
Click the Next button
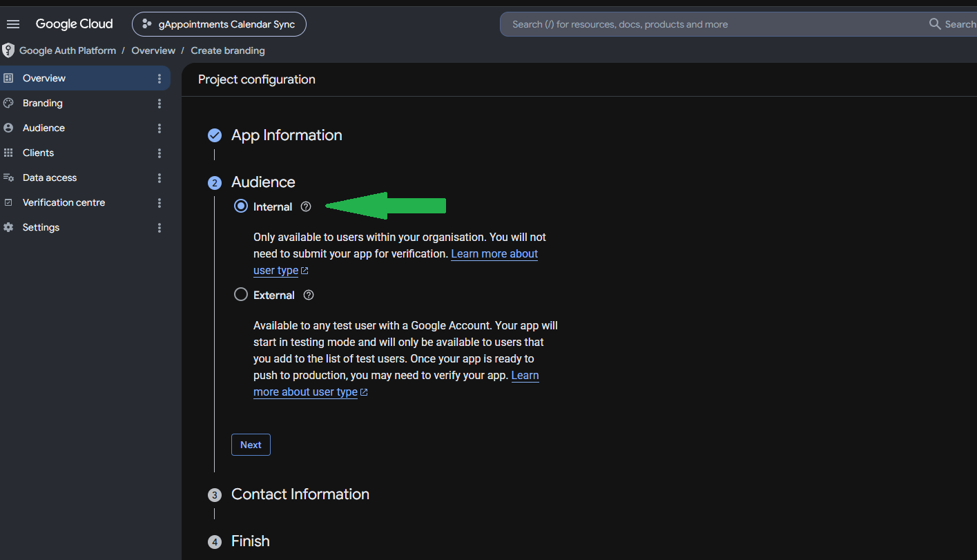pyautogui.click(x=251, y=445)
